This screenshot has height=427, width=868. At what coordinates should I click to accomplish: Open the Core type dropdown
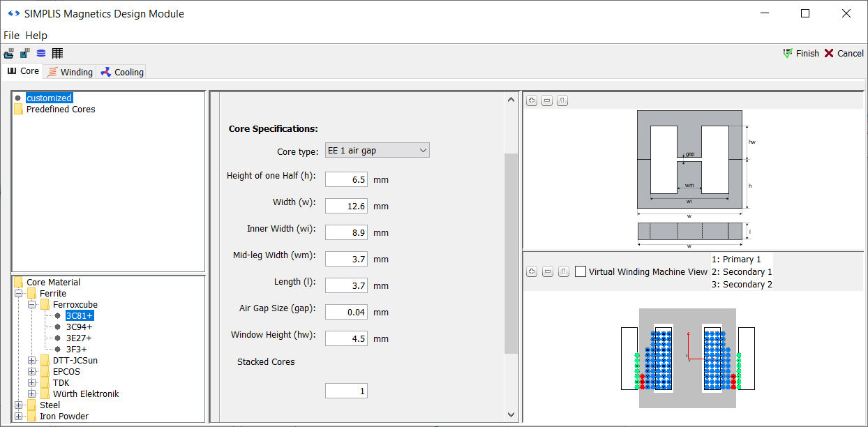[x=377, y=151]
